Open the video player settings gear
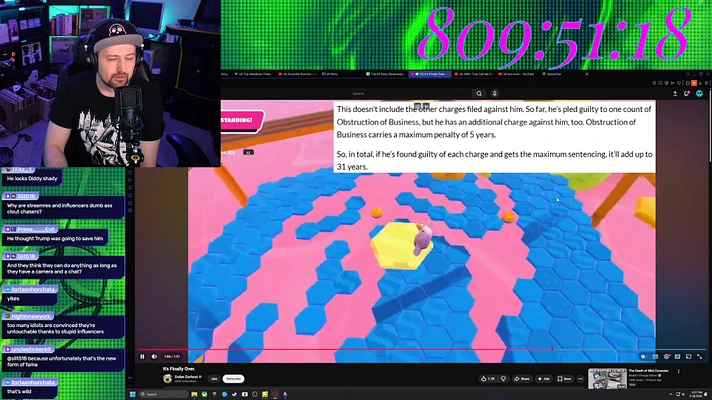Viewport: 712px width, 400px height. 666,356
